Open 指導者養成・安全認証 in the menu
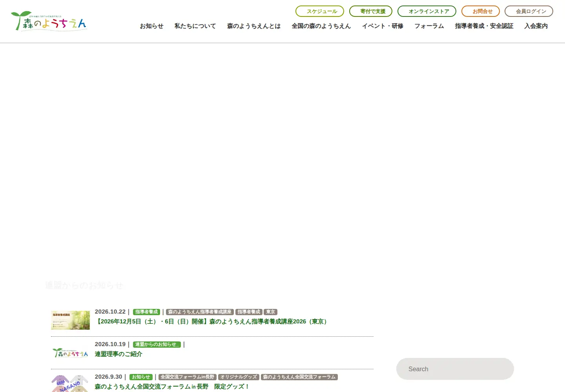This screenshot has height=392, width=565. [484, 26]
